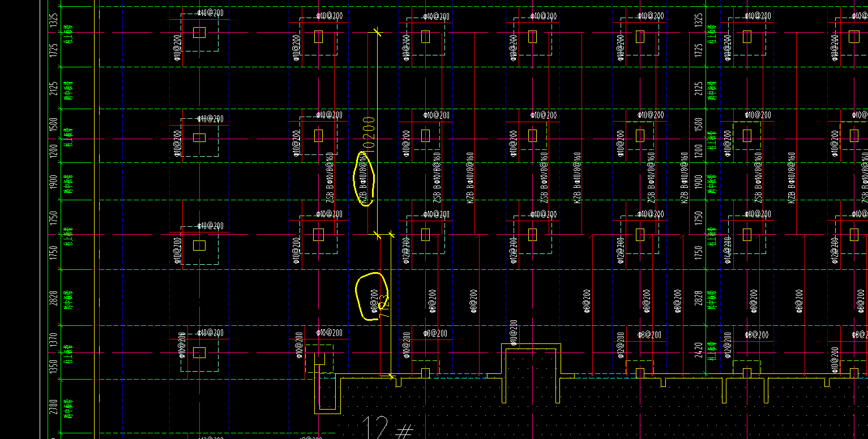
Task: Click the "1350" dimension value
Action: (53, 367)
